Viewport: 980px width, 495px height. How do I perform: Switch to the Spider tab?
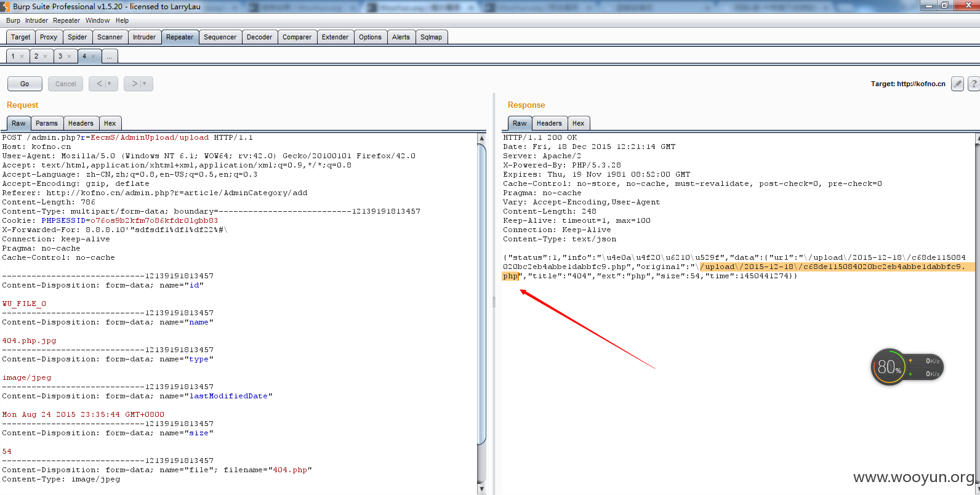pyautogui.click(x=77, y=37)
